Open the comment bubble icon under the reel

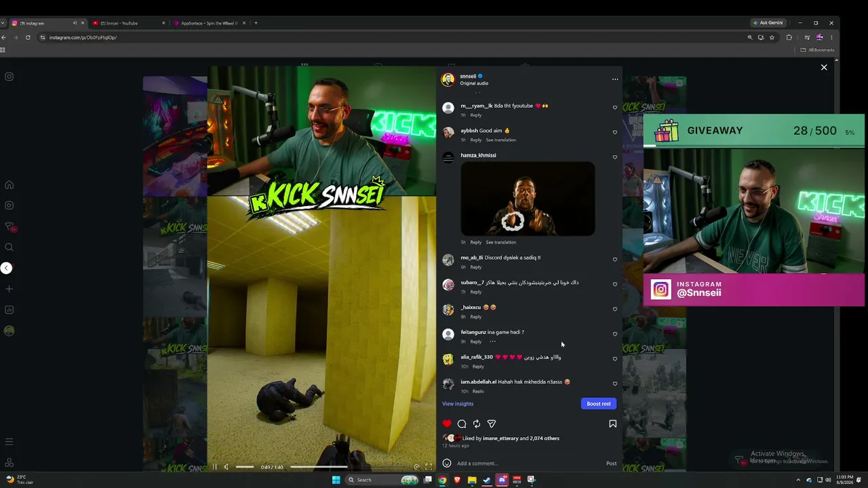point(462,424)
